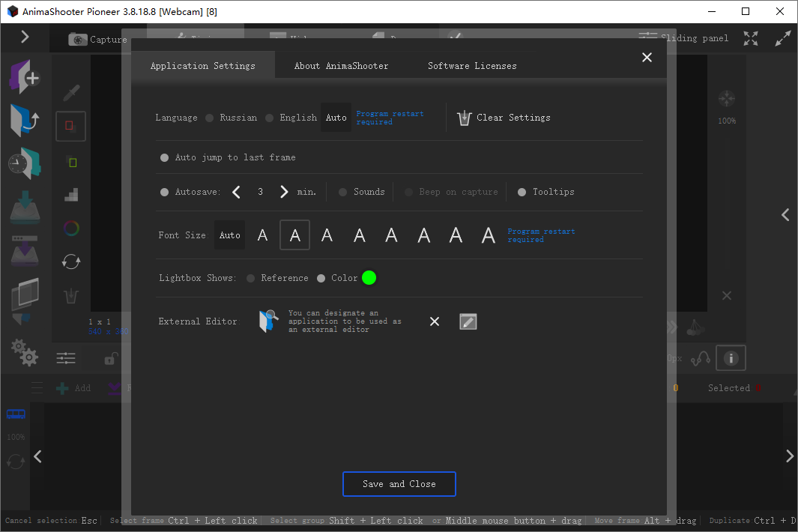Open the Capture tab in top toolbar
Viewport: 798px width, 532px height.
tap(97, 39)
